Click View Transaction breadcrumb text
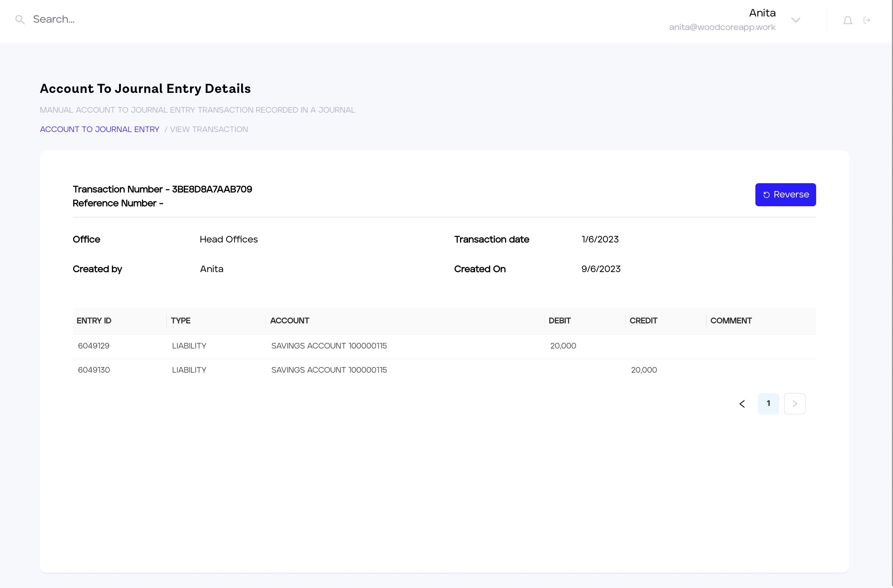The width and height of the screenshot is (893, 588). tap(209, 129)
